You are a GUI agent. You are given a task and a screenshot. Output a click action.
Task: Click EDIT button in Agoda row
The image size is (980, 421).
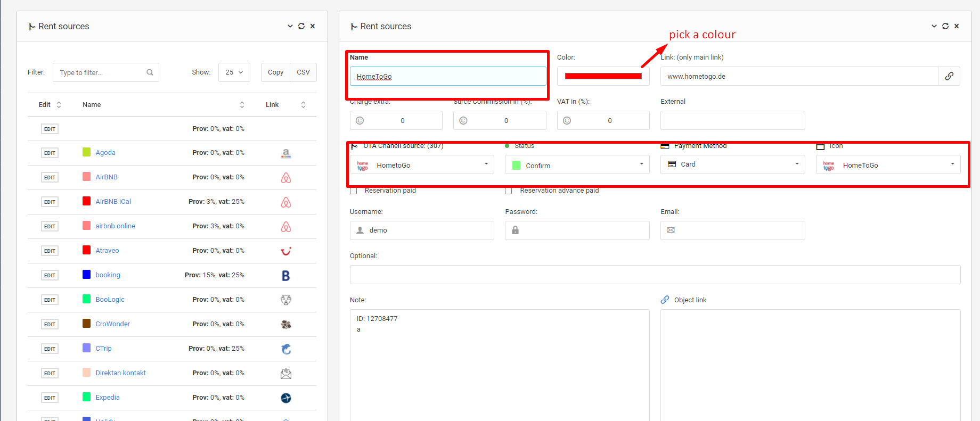50,153
